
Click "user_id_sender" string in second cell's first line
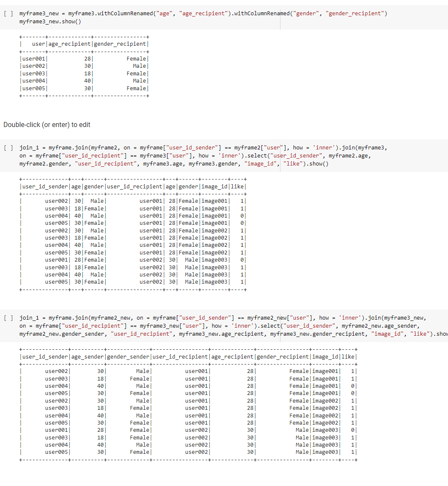click(194, 147)
